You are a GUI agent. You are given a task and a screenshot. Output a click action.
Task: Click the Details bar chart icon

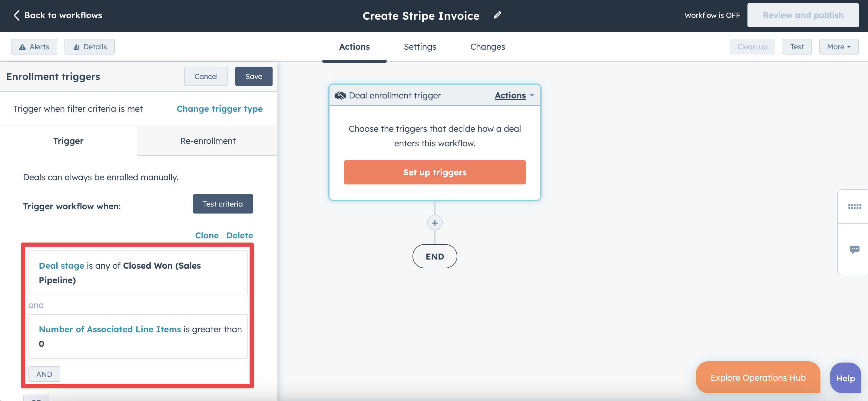tap(77, 47)
